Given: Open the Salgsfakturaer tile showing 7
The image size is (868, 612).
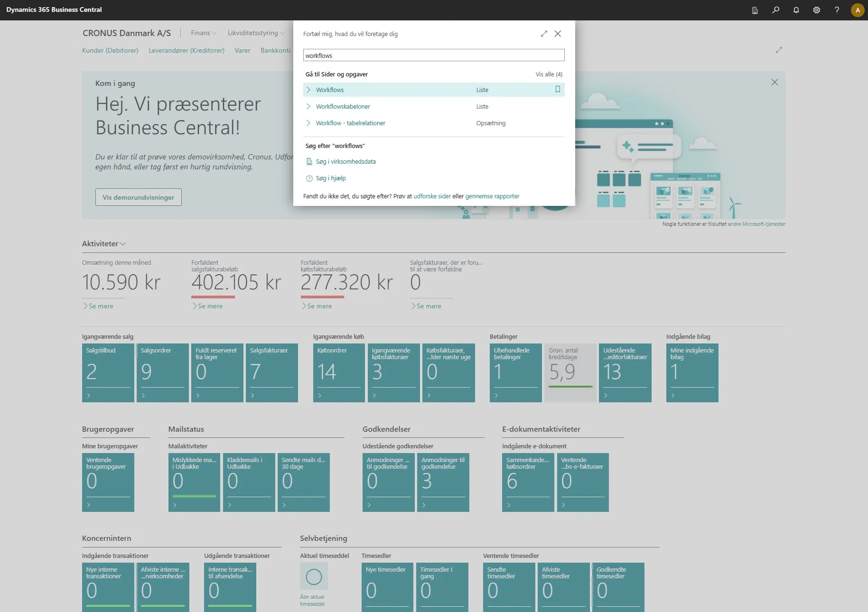Looking at the screenshot, I should (272, 373).
